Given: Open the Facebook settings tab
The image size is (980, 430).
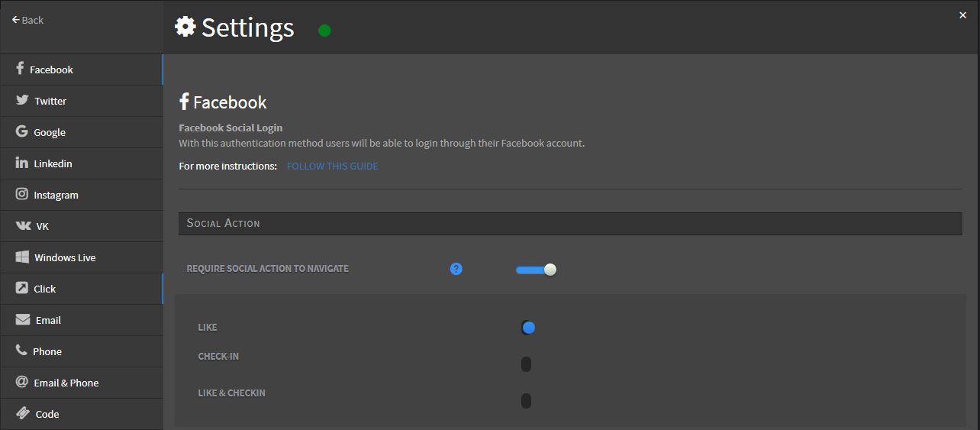Looking at the screenshot, I should click(x=82, y=69).
